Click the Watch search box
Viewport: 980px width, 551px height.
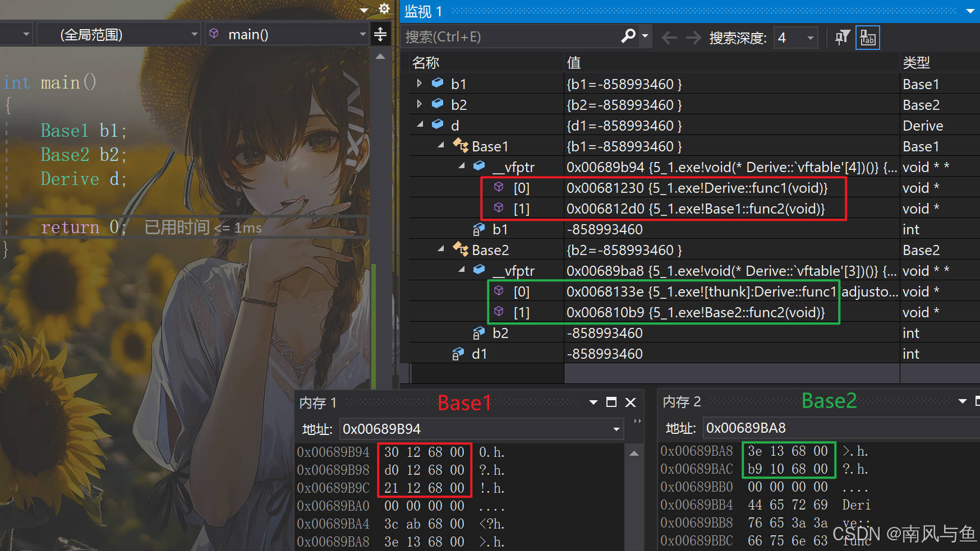pyautogui.click(x=510, y=37)
